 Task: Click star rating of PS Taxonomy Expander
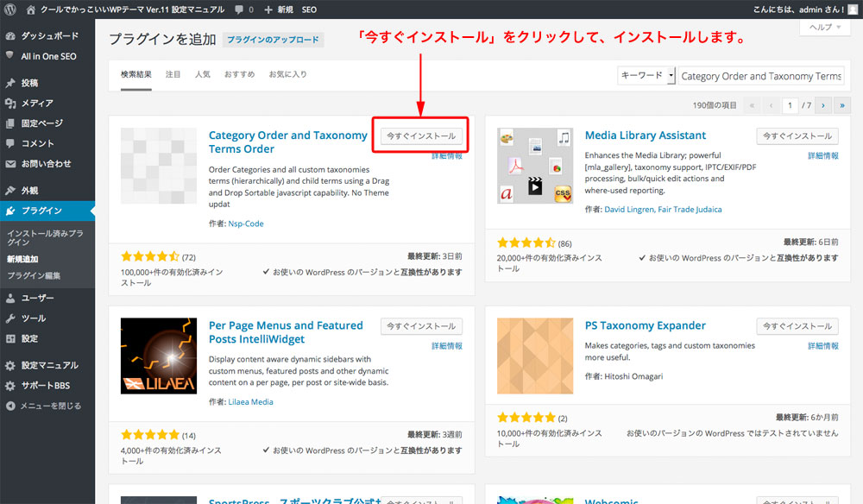[526, 418]
